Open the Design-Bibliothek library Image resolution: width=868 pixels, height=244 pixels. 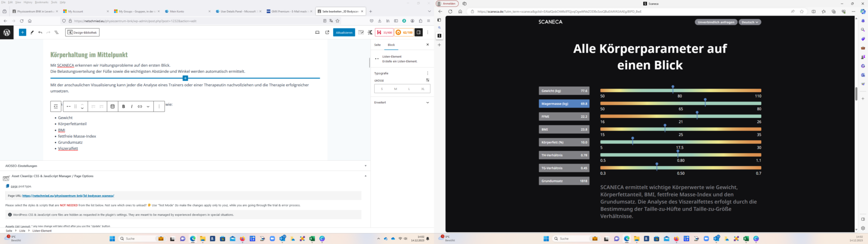[x=82, y=33]
